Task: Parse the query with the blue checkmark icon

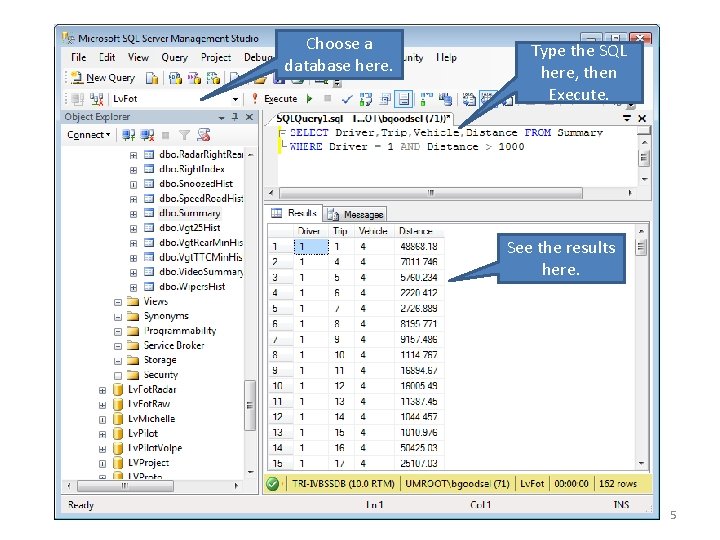Action: coord(348,99)
